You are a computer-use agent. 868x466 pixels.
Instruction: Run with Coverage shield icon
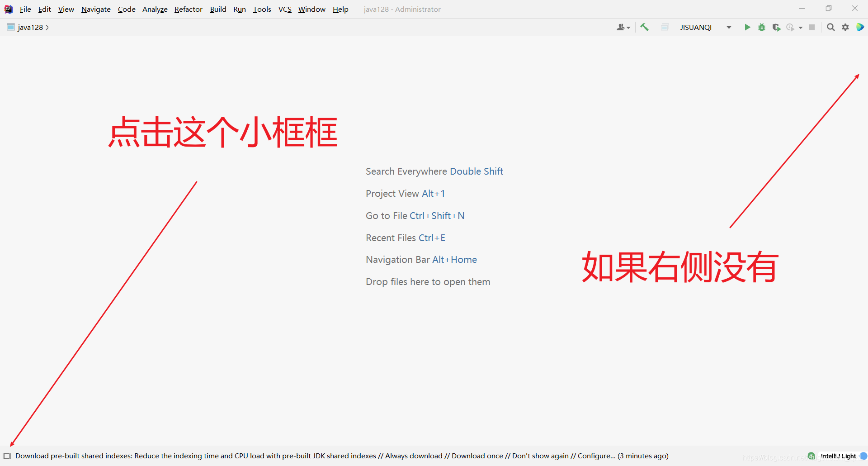click(x=776, y=27)
